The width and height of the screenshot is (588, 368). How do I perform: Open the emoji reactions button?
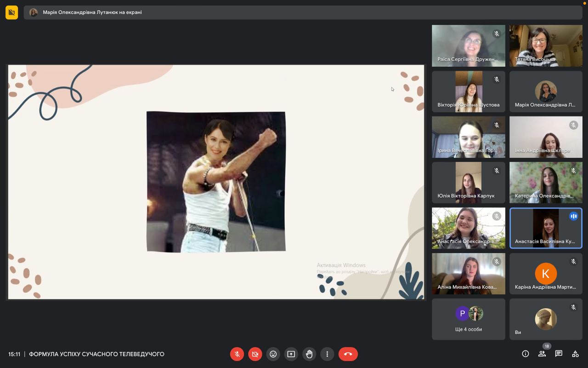click(273, 354)
